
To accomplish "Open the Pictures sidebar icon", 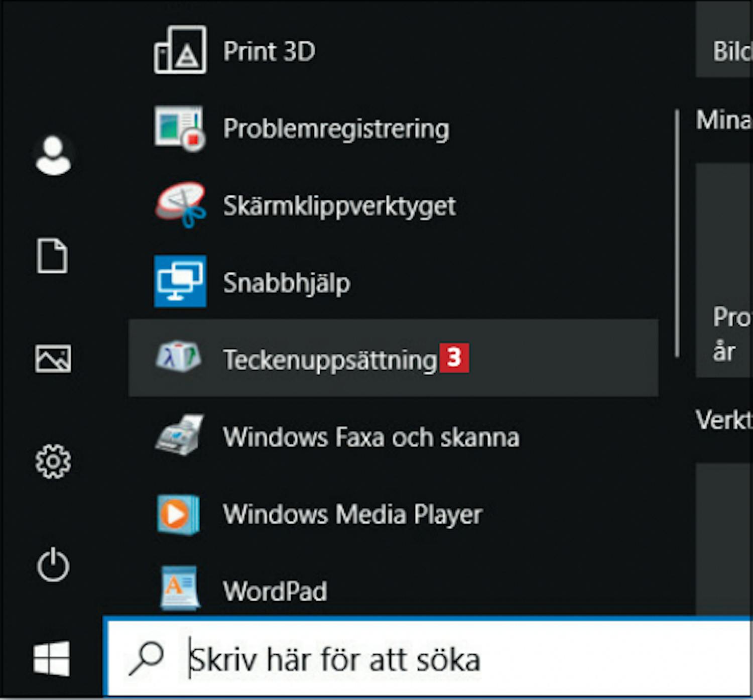I will click(53, 359).
